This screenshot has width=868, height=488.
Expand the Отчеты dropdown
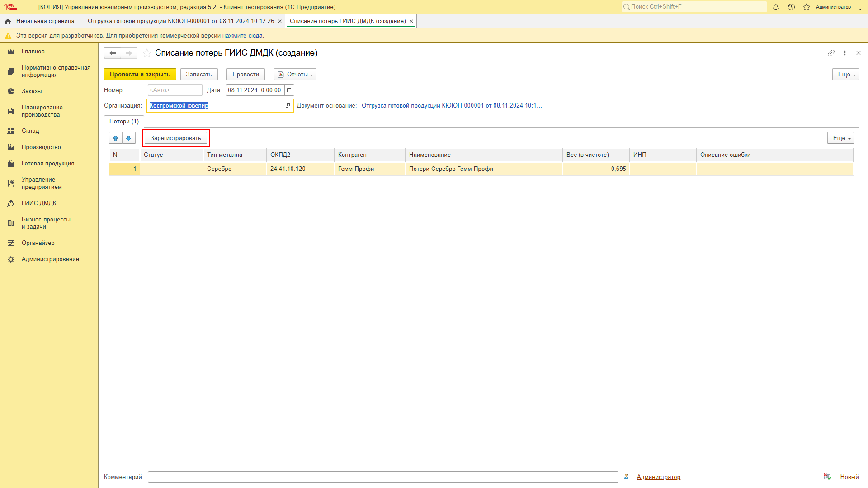point(295,75)
